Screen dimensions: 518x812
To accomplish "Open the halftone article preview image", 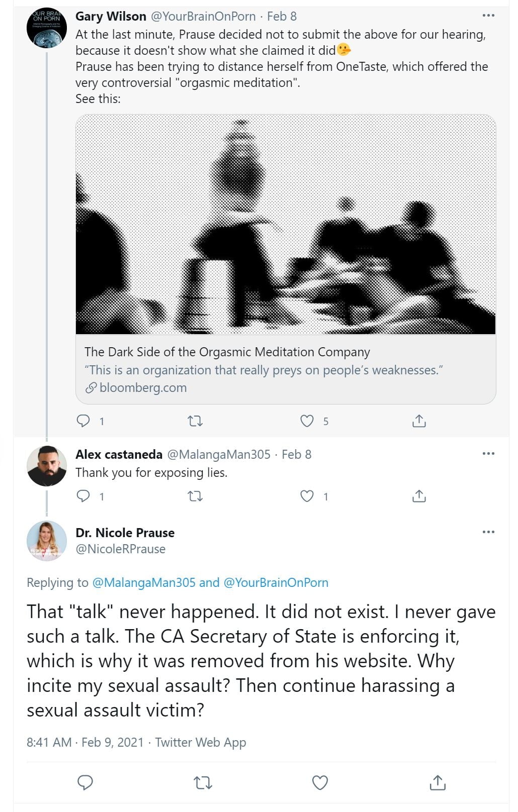I will [x=286, y=224].
